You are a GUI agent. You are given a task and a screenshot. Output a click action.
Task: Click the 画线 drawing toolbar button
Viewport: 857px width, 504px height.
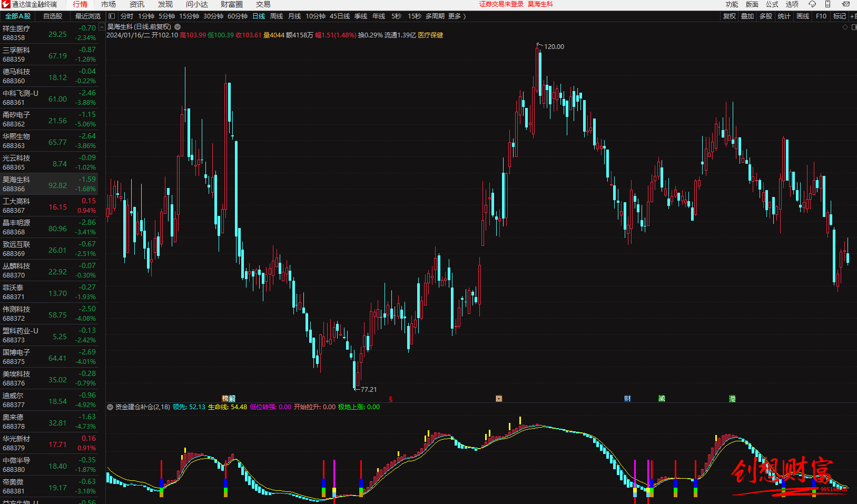click(803, 16)
